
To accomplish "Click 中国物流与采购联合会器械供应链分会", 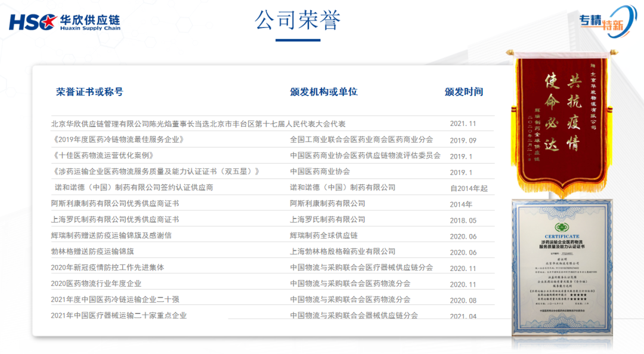I will (354, 316).
